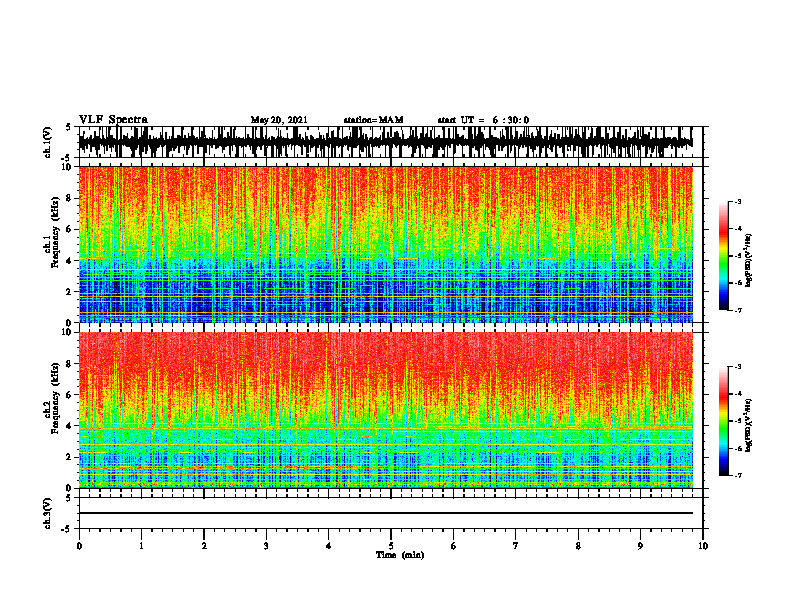Click the ch.2 frequency tick "10"

(x=68, y=332)
